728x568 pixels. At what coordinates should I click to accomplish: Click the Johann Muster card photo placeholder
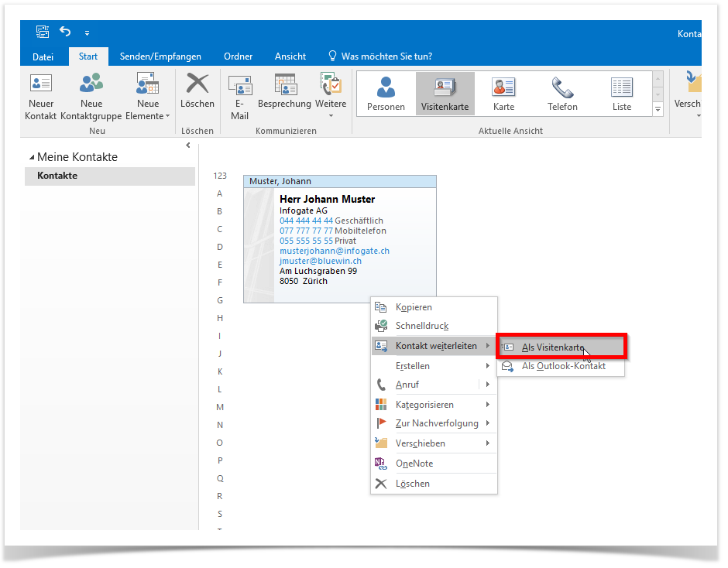(259, 245)
